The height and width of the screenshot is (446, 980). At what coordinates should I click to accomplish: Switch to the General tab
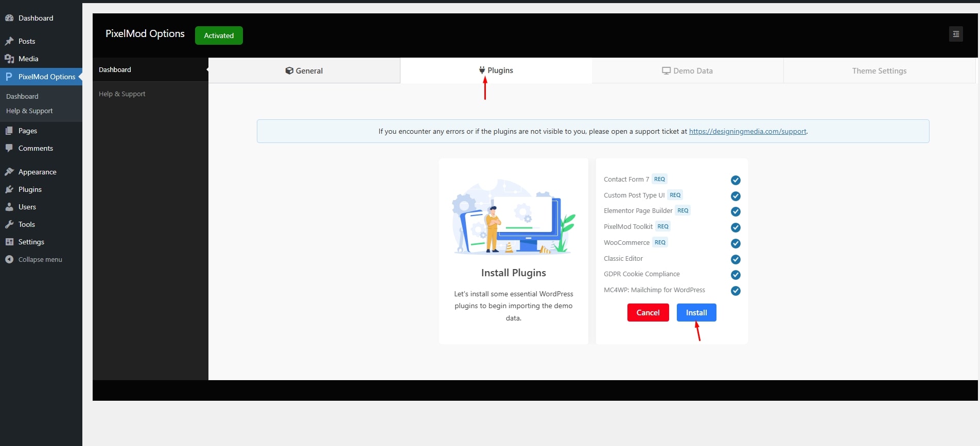304,70
